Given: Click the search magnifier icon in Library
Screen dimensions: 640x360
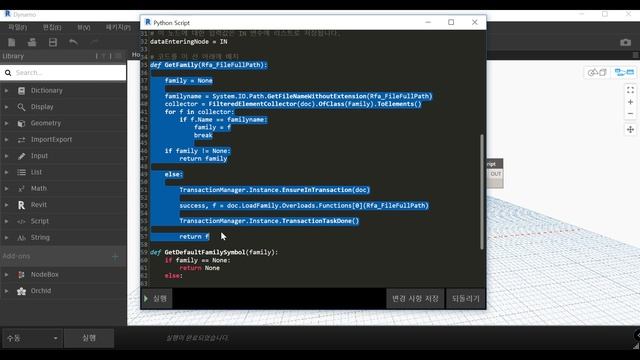Looking at the screenshot, I should 8,73.
